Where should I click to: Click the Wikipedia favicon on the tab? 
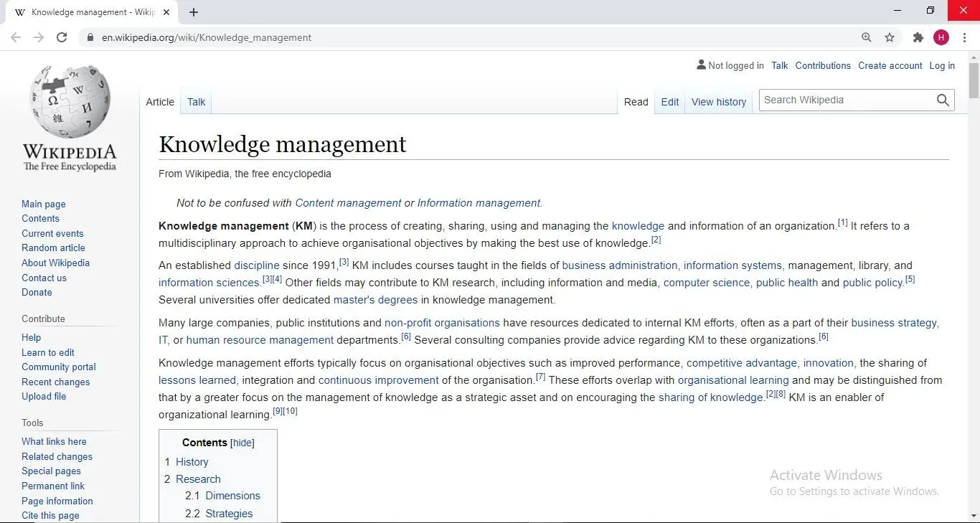click(x=19, y=12)
